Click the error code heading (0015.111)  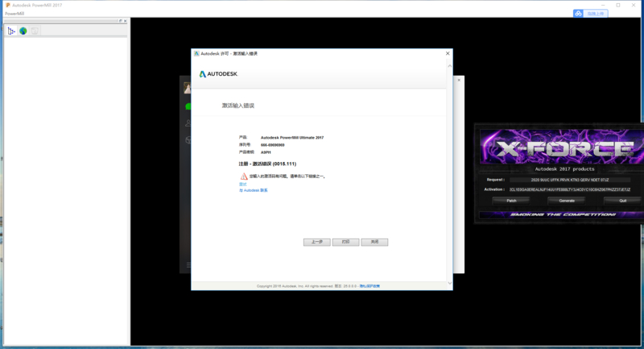267,164
